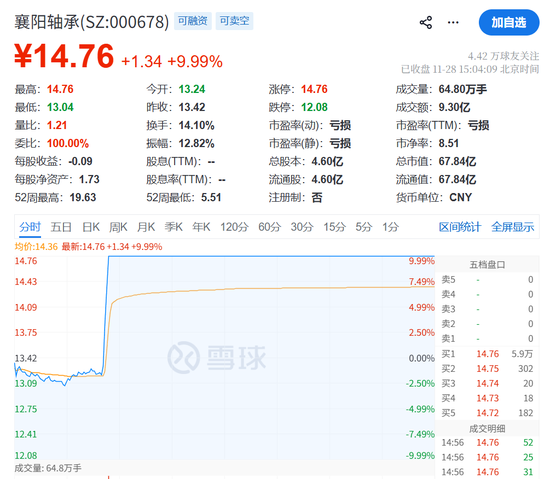
Task: Click the 卖5 order row
Action: (x=487, y=279)
